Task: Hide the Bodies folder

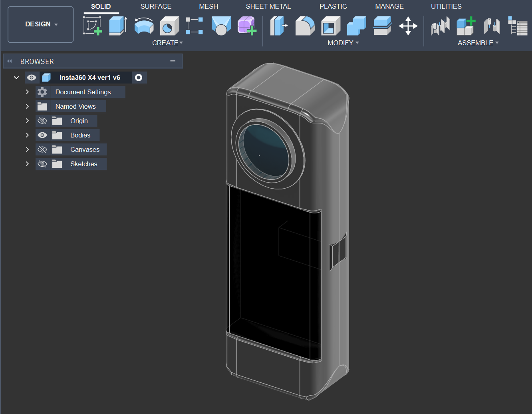Action: click(x=42, y=135)
